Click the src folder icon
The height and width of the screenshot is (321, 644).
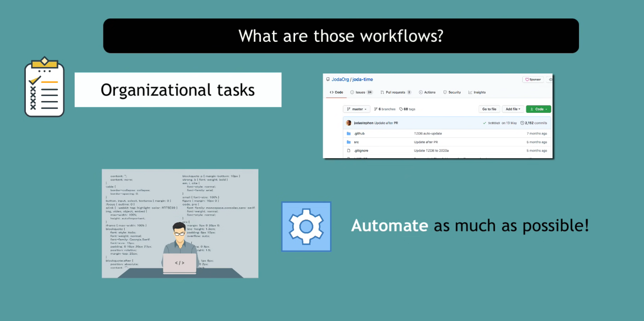pos(348,142)
